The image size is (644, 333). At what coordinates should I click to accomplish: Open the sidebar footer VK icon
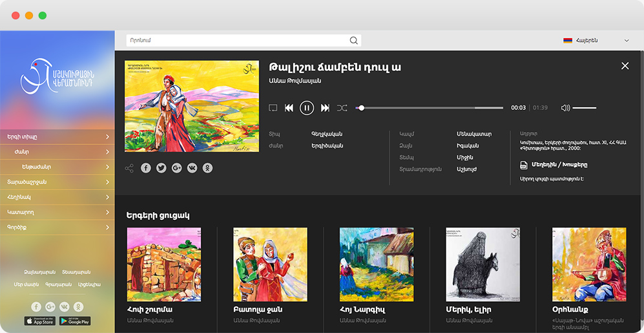click(x=64, y=306)
